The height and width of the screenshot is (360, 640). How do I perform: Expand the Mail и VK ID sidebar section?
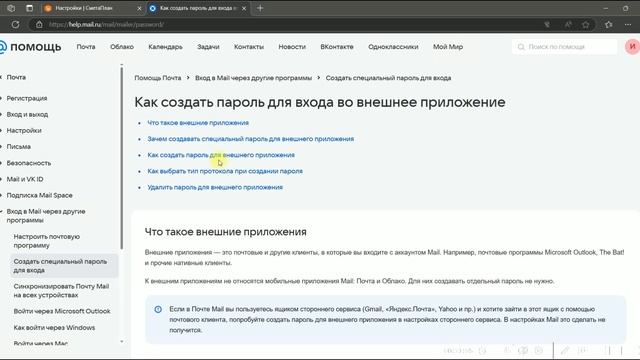point(24,179)
